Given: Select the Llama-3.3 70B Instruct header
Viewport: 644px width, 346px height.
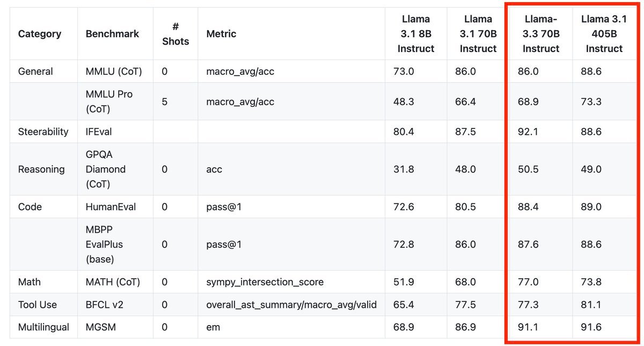Looking at the screenshot, I should click(541, 34).
